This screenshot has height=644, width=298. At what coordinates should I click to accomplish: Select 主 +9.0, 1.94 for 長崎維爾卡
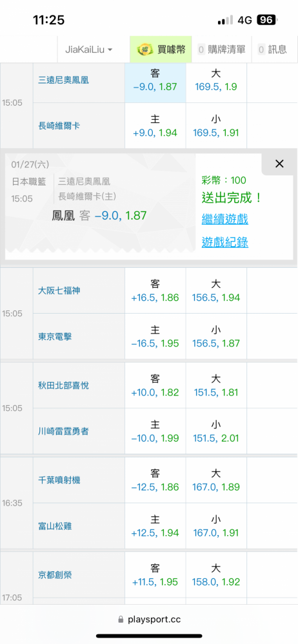click(155, 126)
